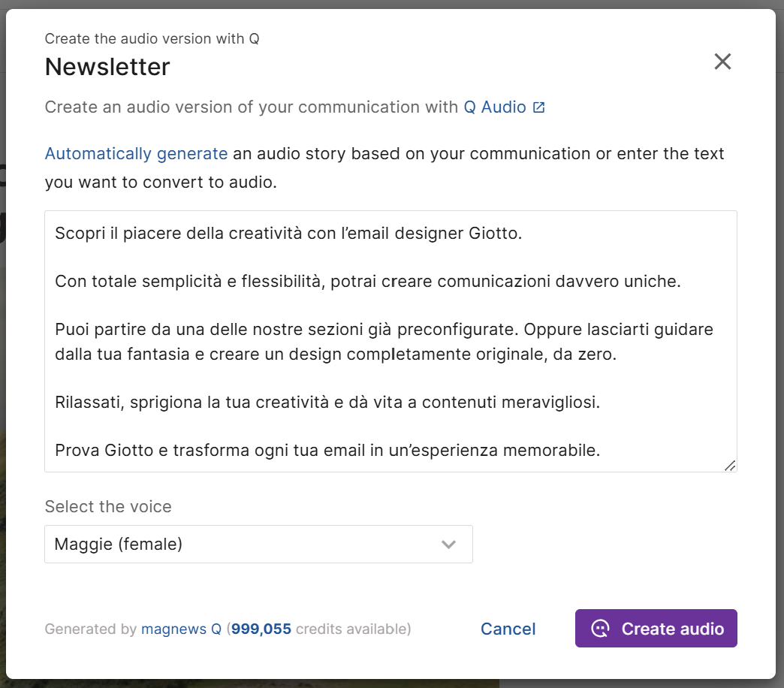The width and height of the screenshot is (784, 688).
Task: Click the Create audio button
Action: [656, 629]
